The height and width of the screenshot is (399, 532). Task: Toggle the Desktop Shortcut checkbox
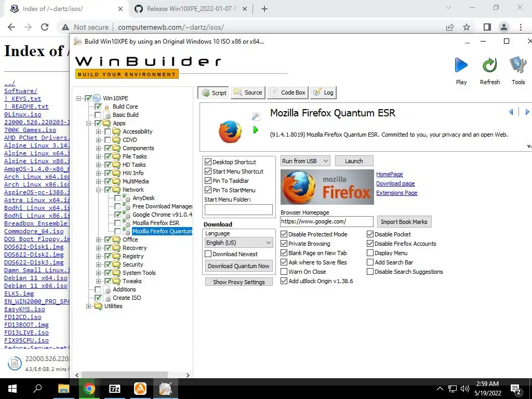pyautogui.click(x=208, y=162)
